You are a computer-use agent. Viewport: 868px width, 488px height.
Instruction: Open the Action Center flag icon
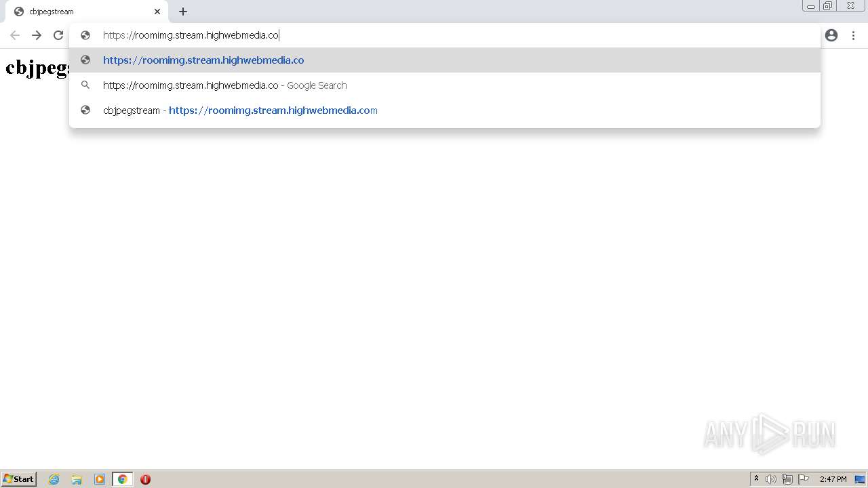pos(804,479)
